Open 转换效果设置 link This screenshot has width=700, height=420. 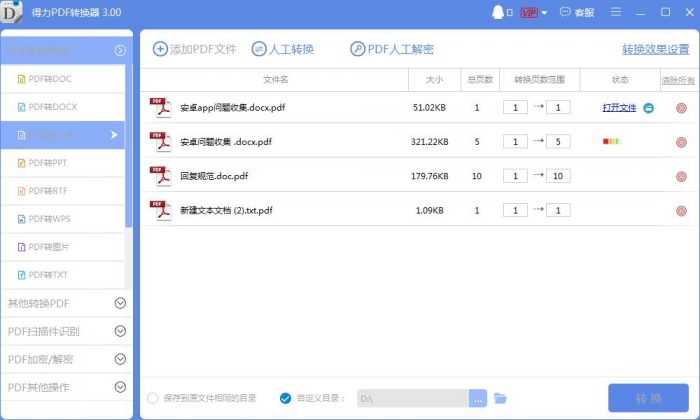point(655,49)
